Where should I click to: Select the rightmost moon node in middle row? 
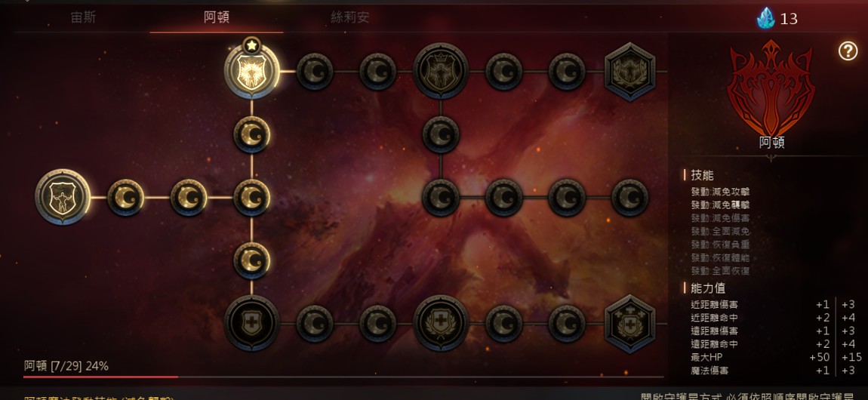(x=630, y=198)
